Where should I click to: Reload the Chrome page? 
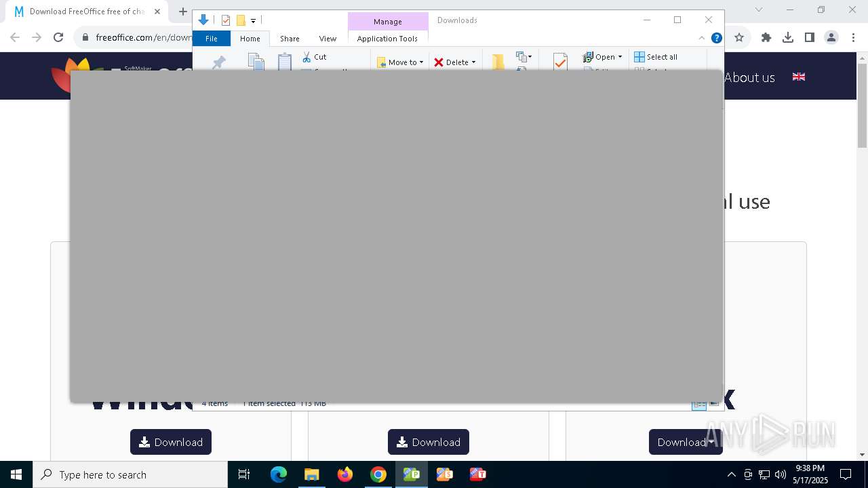[58, 37]
